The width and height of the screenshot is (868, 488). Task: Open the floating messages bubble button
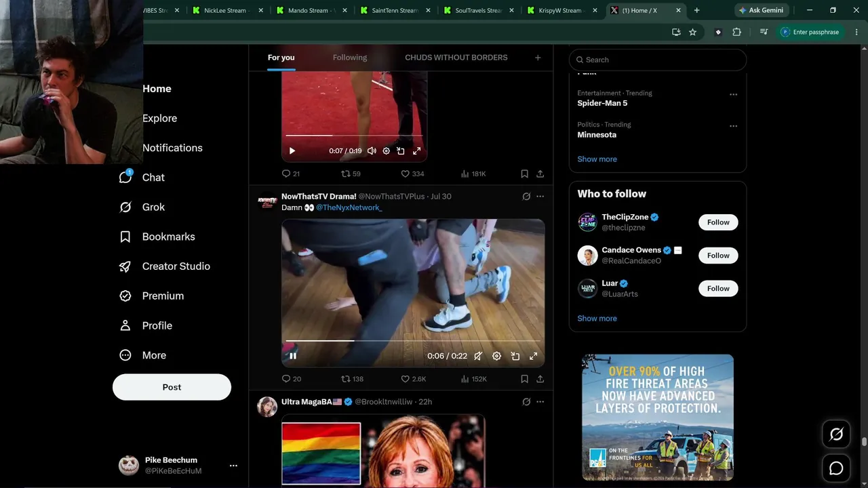click(836, 468)
